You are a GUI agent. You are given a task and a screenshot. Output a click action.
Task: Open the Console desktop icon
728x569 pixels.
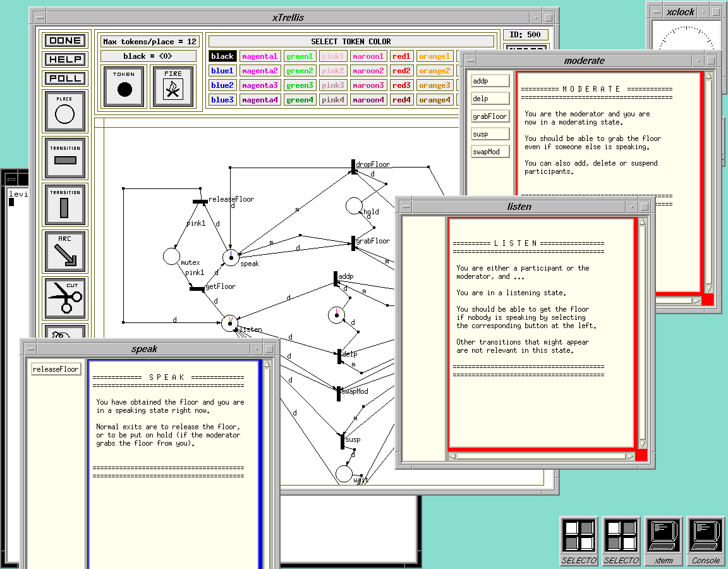point(706,541)
